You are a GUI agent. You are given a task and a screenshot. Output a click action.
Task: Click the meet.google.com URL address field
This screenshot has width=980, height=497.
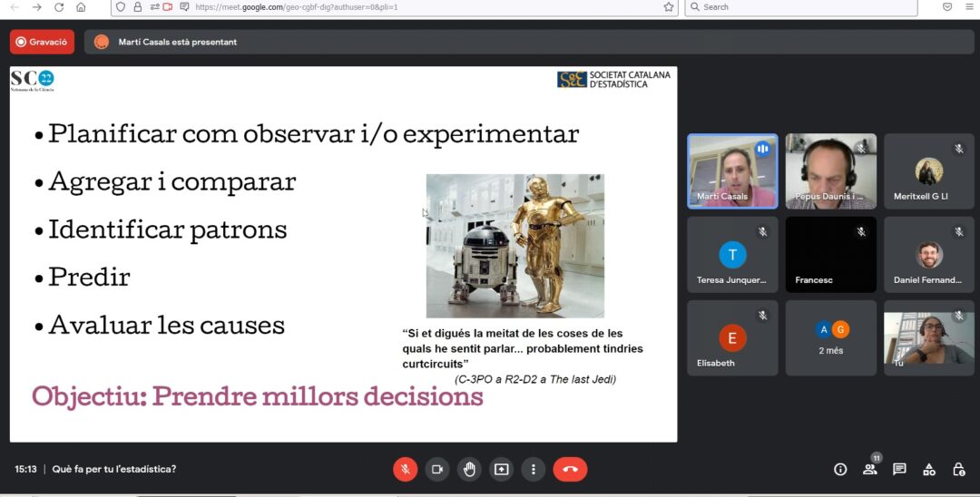(408, 7)
